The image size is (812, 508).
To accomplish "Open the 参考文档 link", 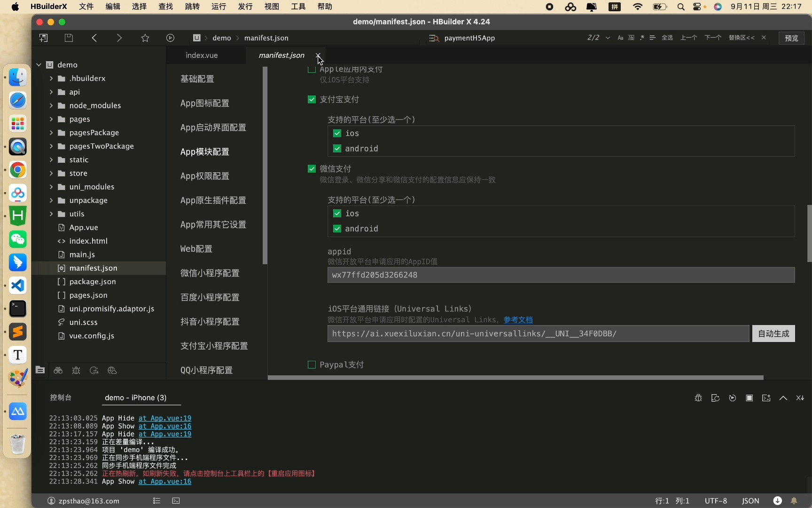I will (x=518, y=320).
